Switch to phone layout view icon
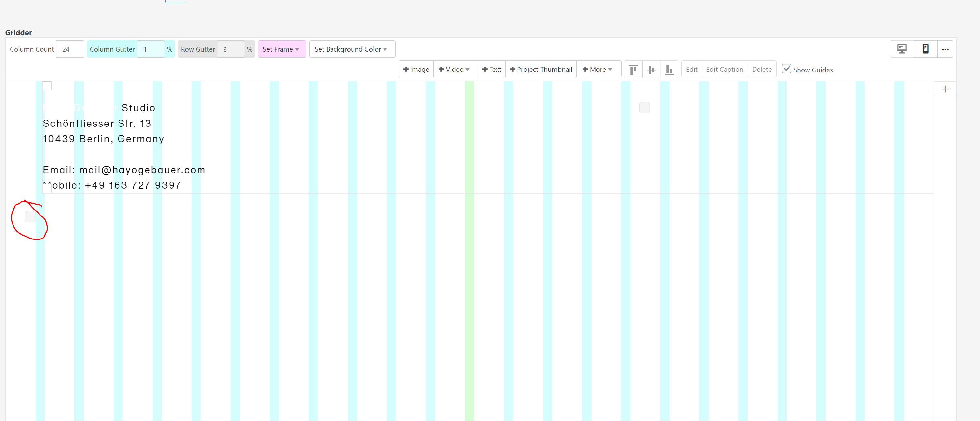Viewport: 980px width, 421px height. tap(925, 49)
